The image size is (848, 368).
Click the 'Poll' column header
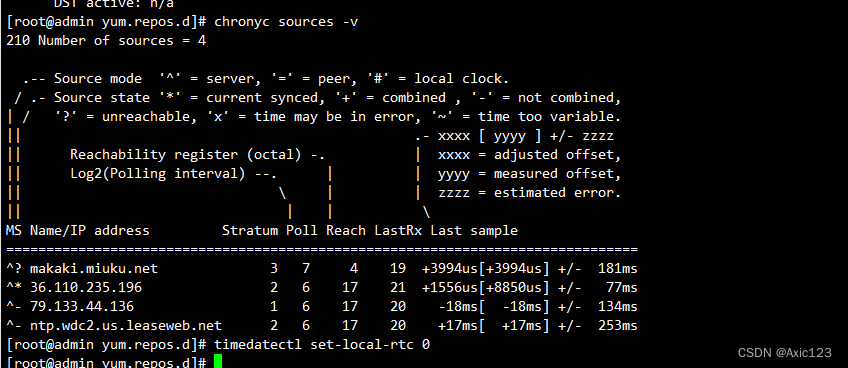(302, 231)
